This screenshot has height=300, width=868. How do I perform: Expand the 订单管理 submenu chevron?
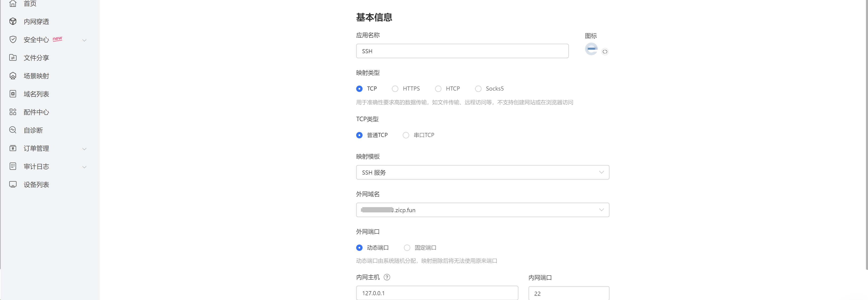click(x=84, y=149)
